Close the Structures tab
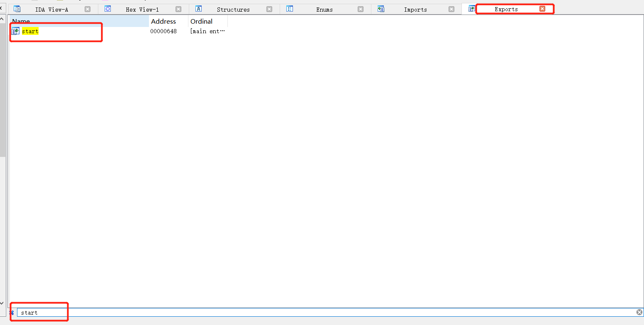 pos(269,9)
